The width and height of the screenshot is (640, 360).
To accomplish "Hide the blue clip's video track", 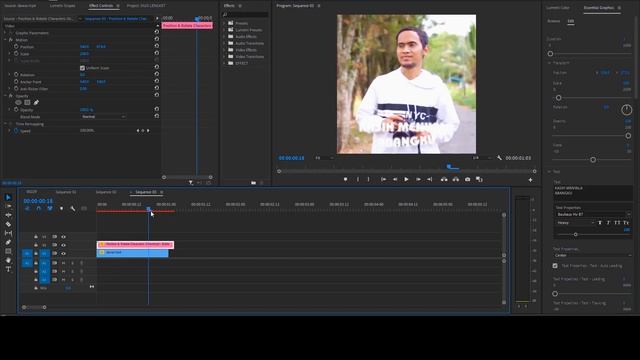I will pos(63,253).
